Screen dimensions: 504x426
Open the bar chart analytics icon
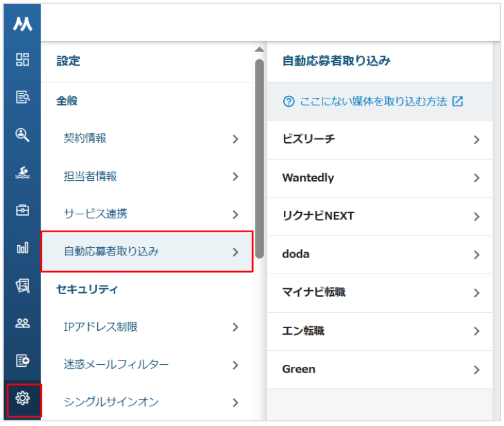23,248
